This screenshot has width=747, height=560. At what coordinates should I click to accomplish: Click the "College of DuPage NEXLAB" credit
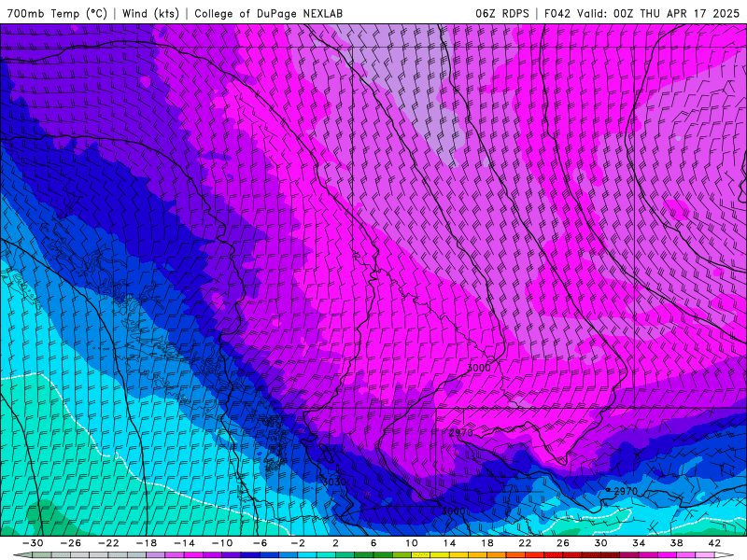(x=268, y=13)
